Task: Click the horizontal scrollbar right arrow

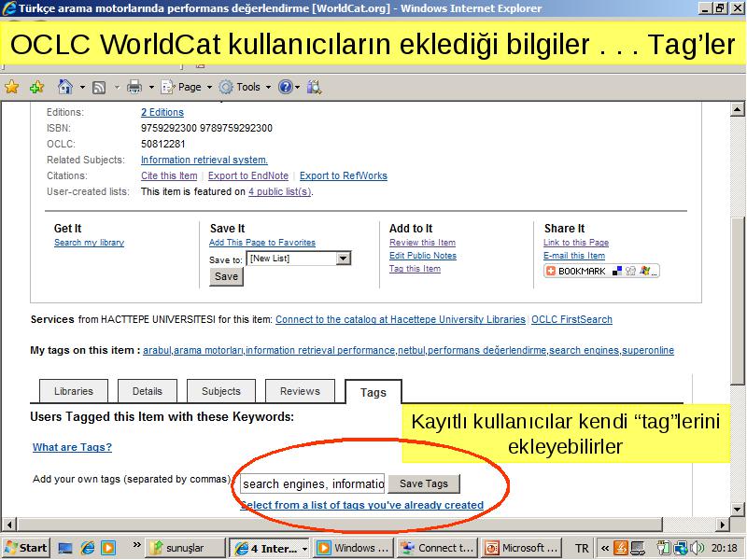Action: pyautogui.click(x=722, y=525)
